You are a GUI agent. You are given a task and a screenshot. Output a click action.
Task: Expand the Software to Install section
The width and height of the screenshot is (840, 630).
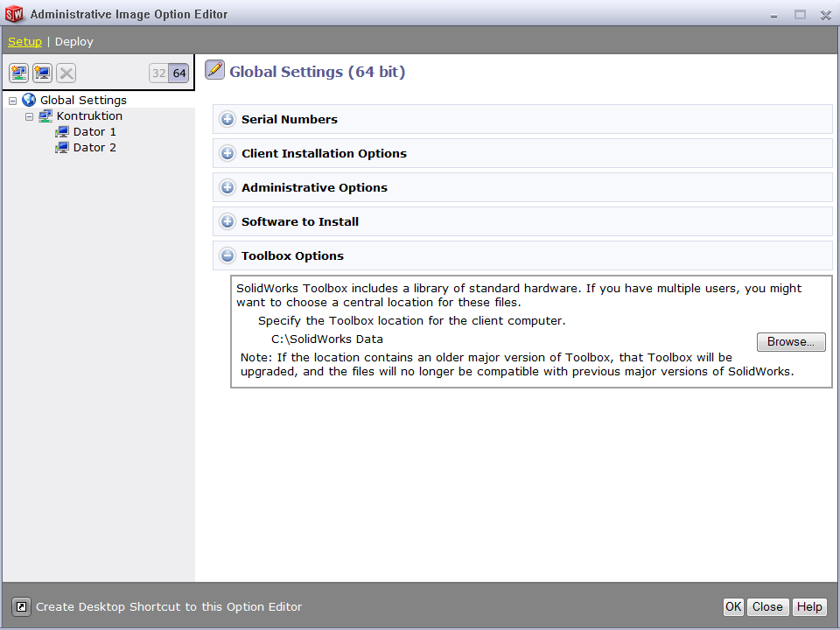227,221
